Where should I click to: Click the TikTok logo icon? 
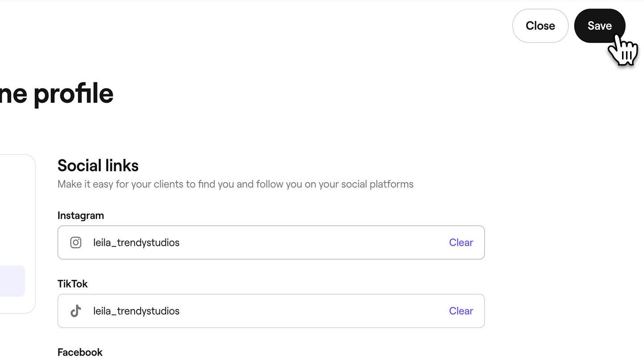point(76,311)
